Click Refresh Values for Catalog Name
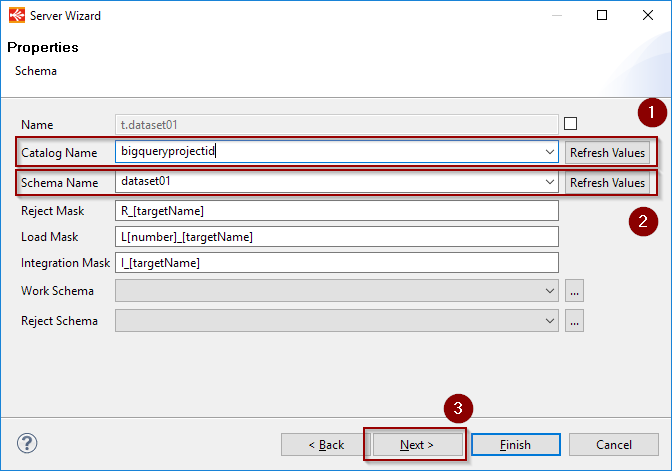Screen dimensions: 672x471 pyautogui.click(x=607, y=153)
